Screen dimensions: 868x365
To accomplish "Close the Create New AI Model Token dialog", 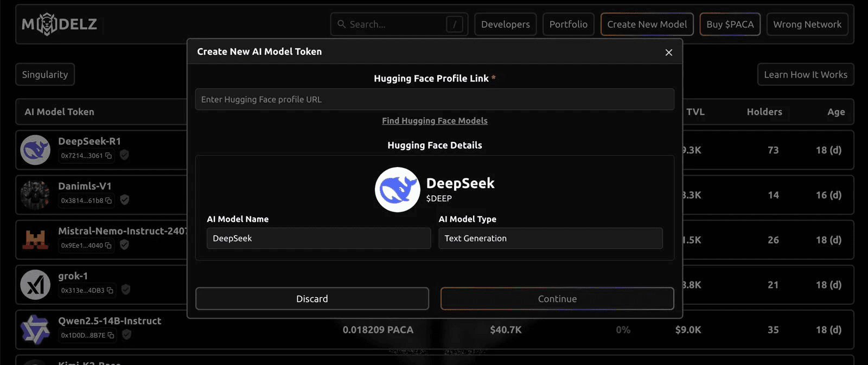I will [x=668, y=52].
